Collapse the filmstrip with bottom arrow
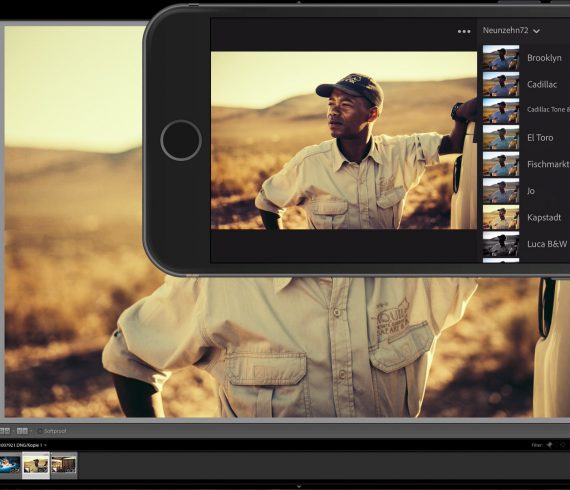The width and height of the screenshot is (570, 490). click(x=298, y=486)
